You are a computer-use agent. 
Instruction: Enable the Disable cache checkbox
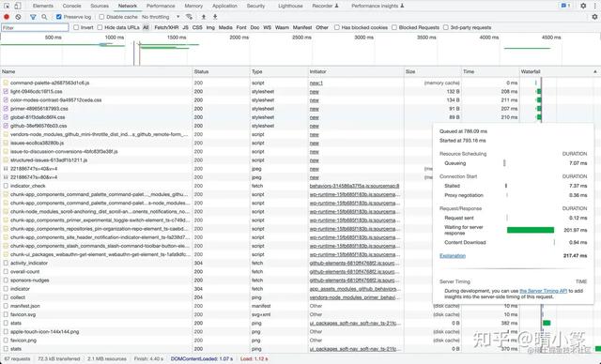(101, 17)
